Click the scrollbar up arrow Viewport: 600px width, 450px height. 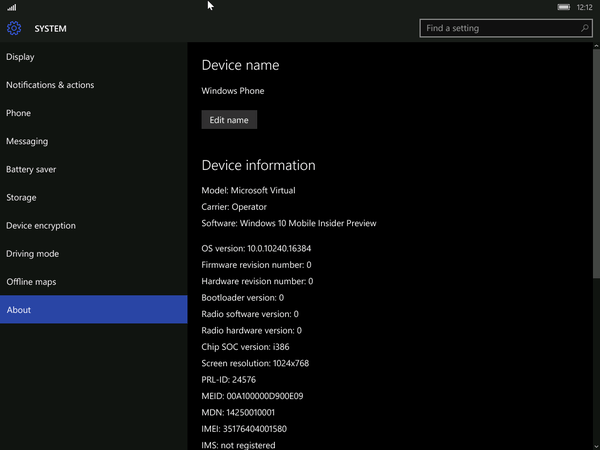tap(596, 46)
